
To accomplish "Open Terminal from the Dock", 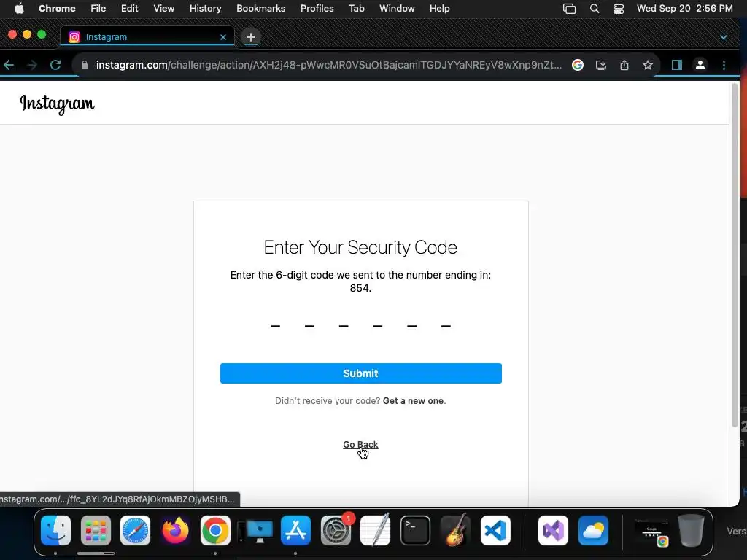I will pos(415,531).
